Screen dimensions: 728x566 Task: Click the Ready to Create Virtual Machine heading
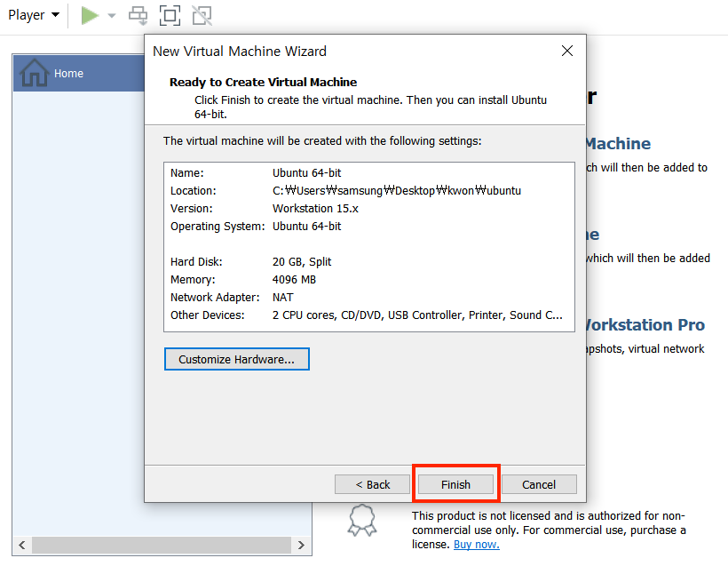coord(264,83)
